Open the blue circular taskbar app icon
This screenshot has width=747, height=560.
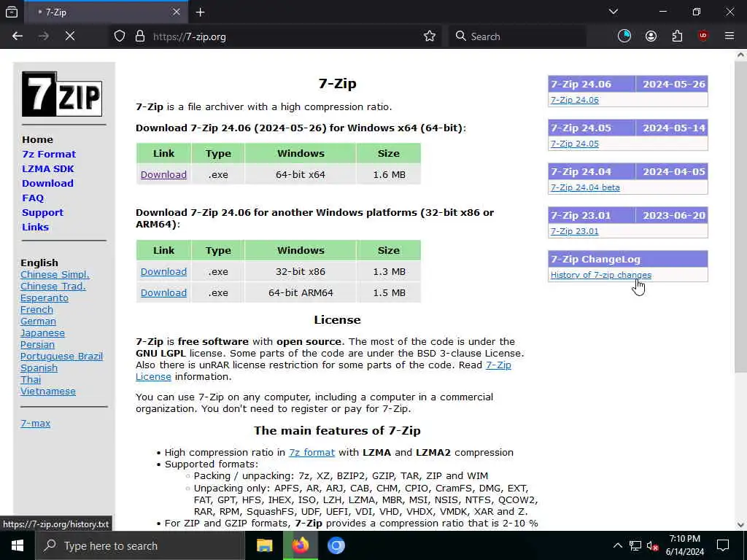pyautogui.click(x=336, y=545)
